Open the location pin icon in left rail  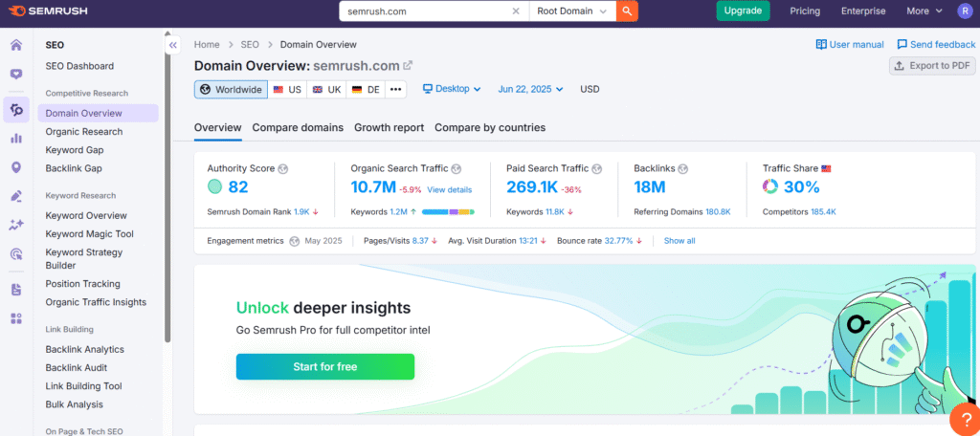click(16, 167)
